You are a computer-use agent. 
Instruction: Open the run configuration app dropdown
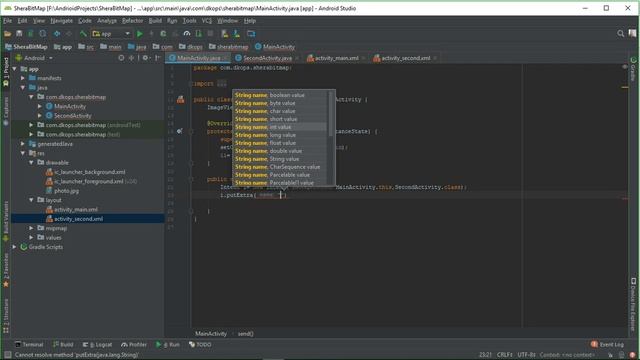pyautogui.click(x=111, y=34)
